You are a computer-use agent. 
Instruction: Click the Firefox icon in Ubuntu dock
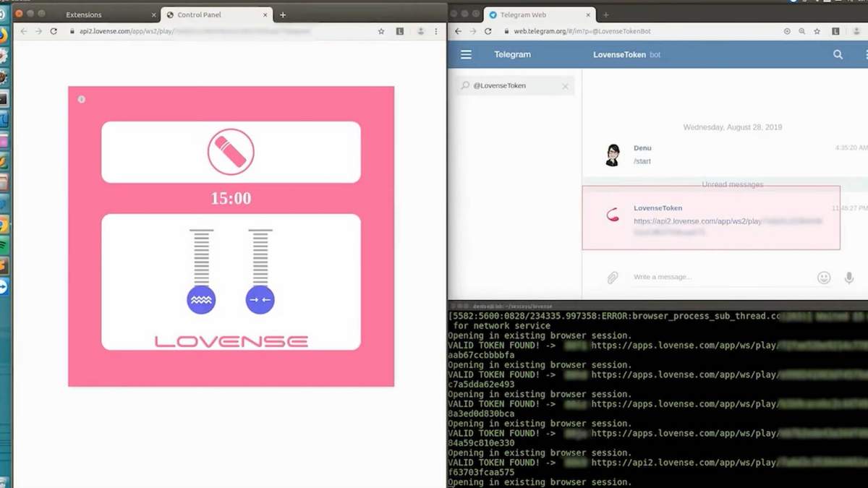coord(4,34)
